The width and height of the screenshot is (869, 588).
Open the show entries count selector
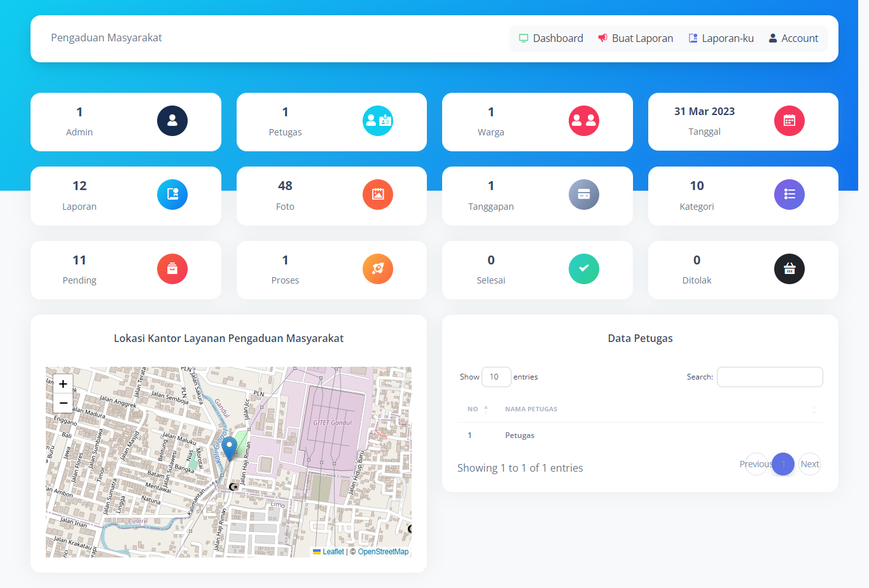click(496, 377)
